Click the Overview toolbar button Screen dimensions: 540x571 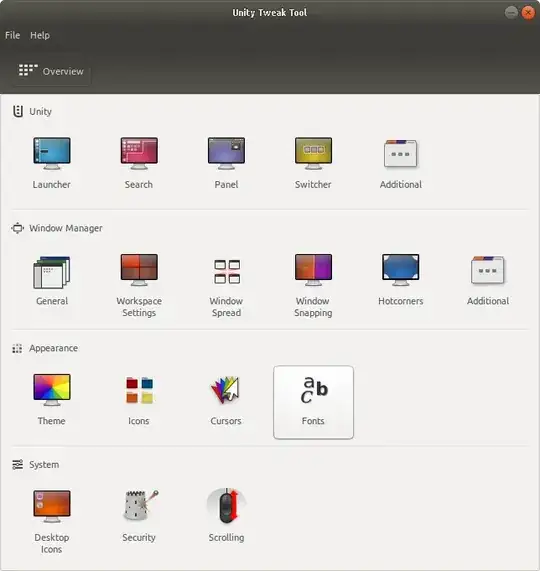tap(51, 71)
